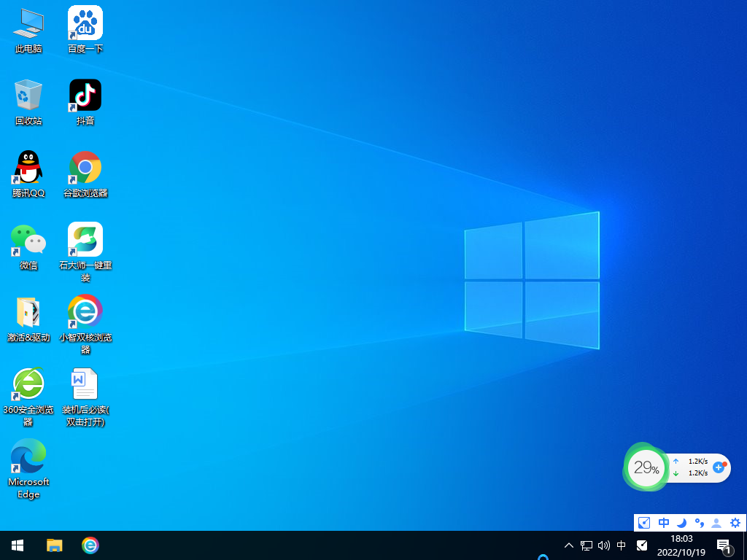Open the 激活&驱动 folder

[28, 312]
